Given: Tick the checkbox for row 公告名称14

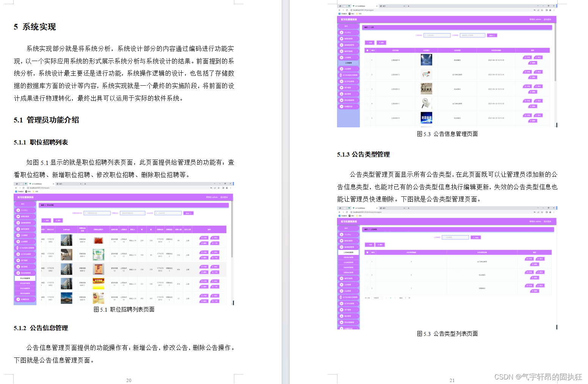Looking at the screenshot, I should click(367, 60).
